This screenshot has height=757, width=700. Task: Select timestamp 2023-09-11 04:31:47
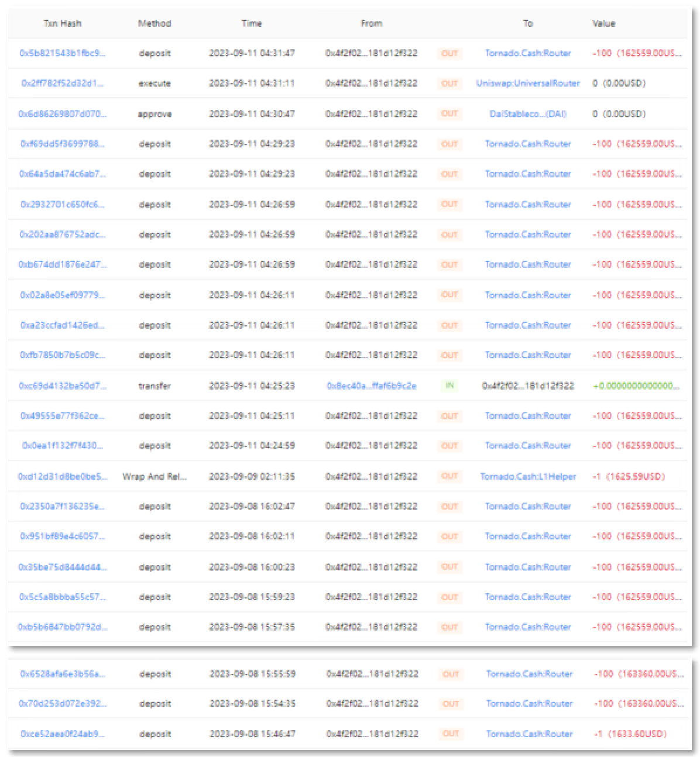(x=252, y=53)
